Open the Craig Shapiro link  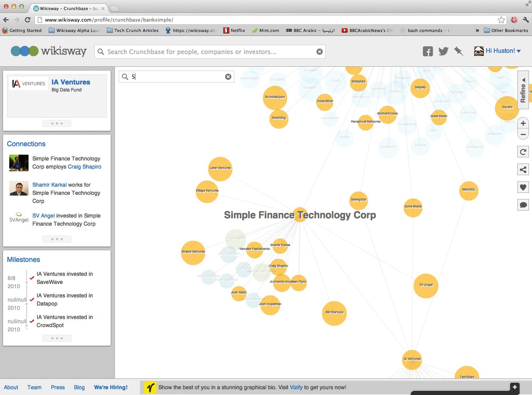pos(84,167)
